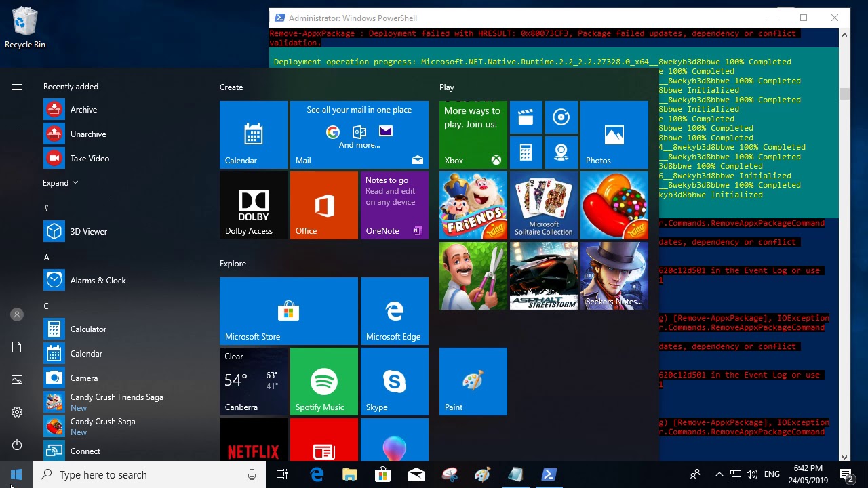The width and height of the screenshot is (868, 488).
Task: Open Candy Crush Saga list entry
Action: [x=125, y=427]
